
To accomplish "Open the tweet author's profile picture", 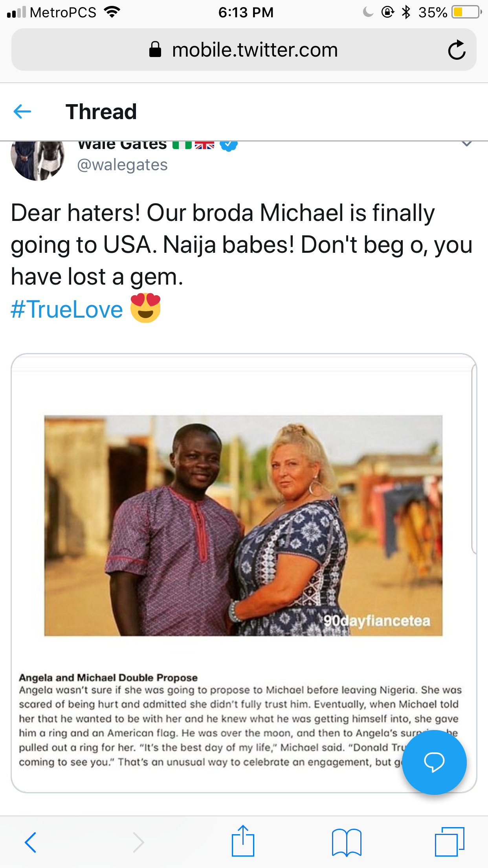I will 37,160.
